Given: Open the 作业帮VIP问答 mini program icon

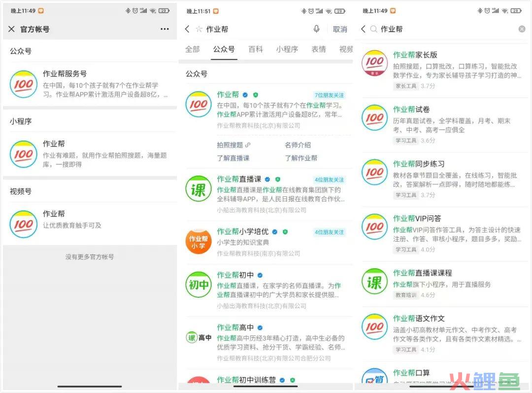Looking at the screenshot, I should point(374,226).
